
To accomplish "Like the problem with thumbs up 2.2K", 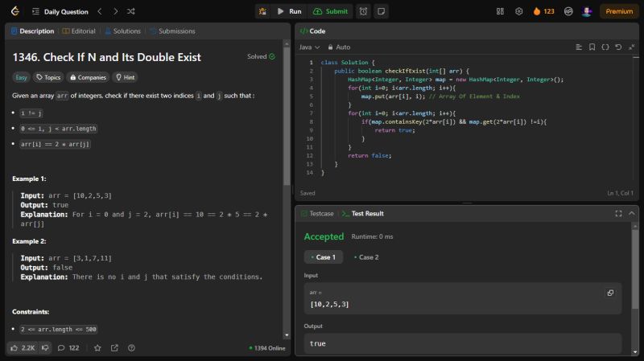I will [x=23, y=348].
